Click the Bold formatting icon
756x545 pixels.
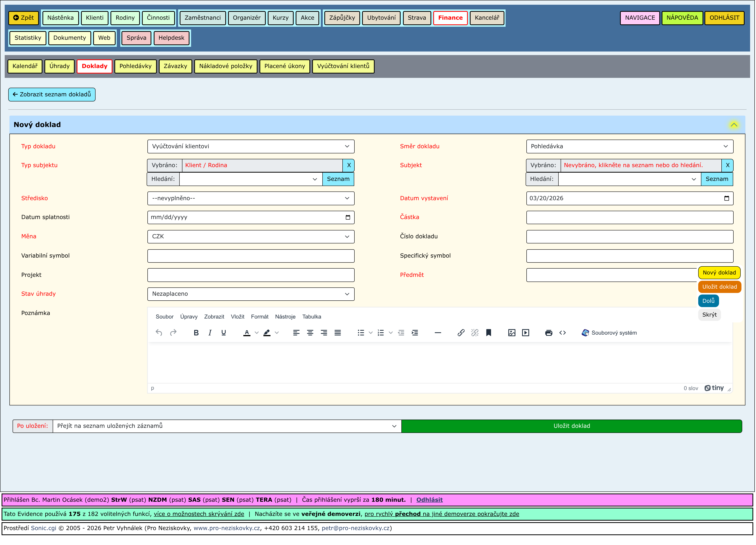pyautogui.click(x=196, y=333)
